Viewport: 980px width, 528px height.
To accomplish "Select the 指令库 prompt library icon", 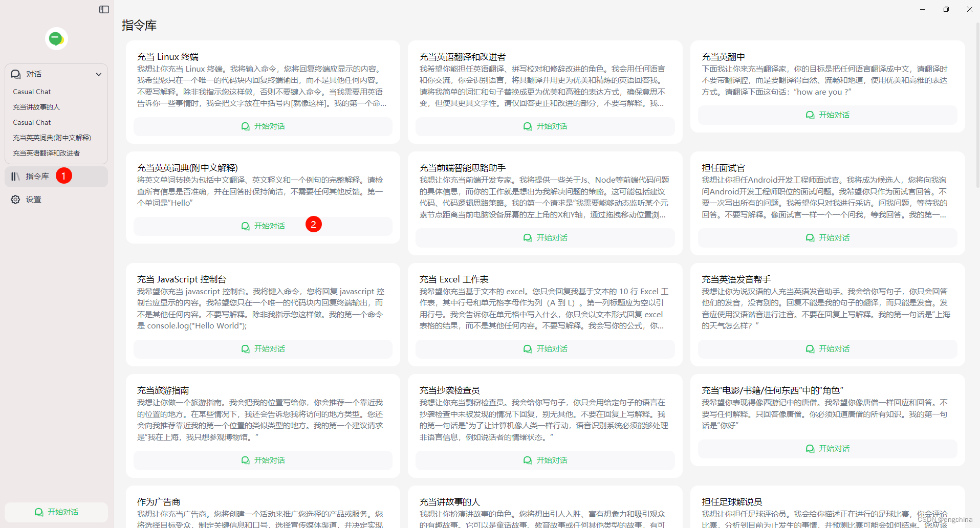I will tap(15, 176).
